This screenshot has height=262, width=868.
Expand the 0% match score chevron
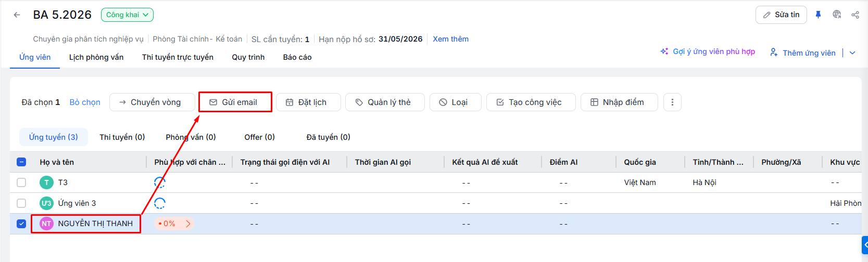[188, 224]
